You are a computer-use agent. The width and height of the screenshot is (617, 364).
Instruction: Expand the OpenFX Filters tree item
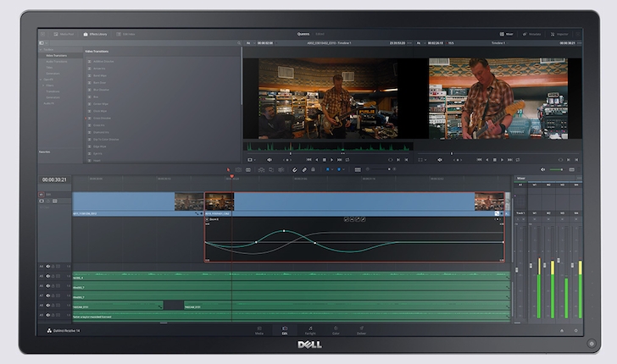click(x=42, y=85)
